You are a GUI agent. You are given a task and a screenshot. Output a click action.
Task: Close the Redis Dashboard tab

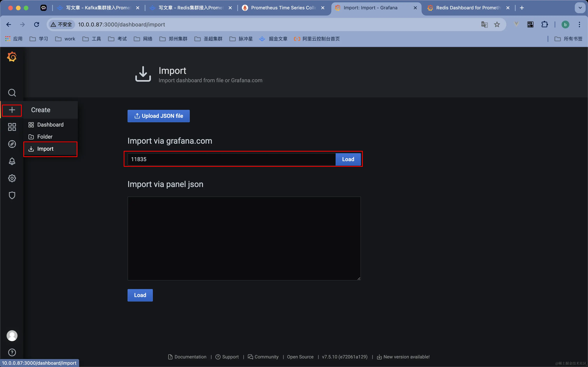508,8
